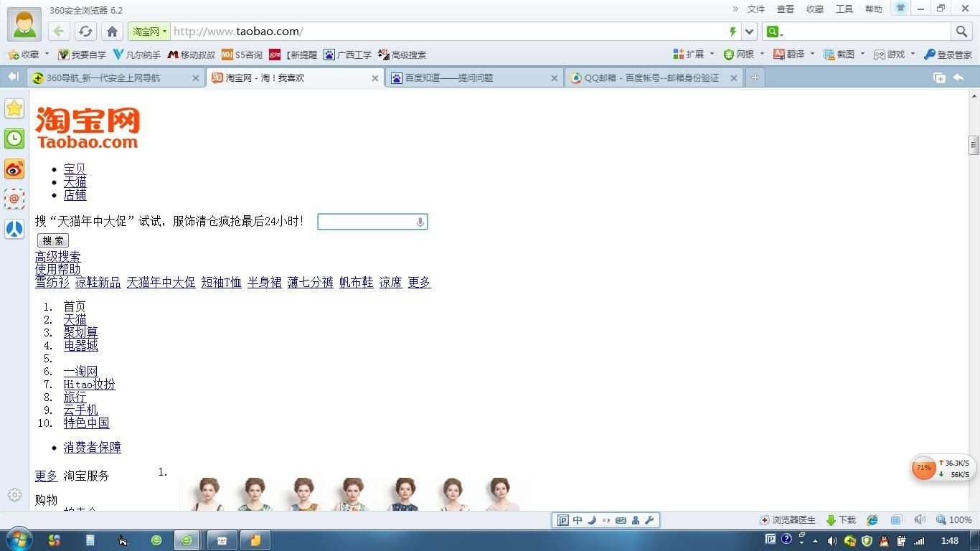This screenshot has height=551, width=980.
Task: Toggle the IME soft keyboard icon
Action: (x=621, y=520)
